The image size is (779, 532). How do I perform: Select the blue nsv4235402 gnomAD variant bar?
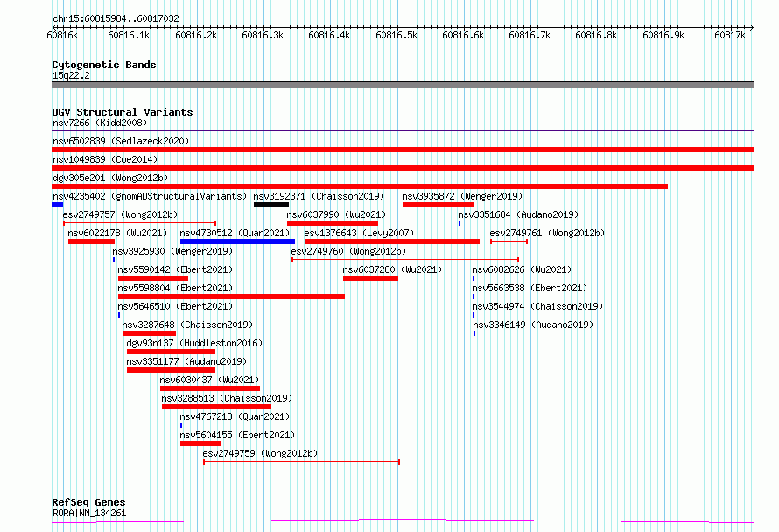coord(57,205)
